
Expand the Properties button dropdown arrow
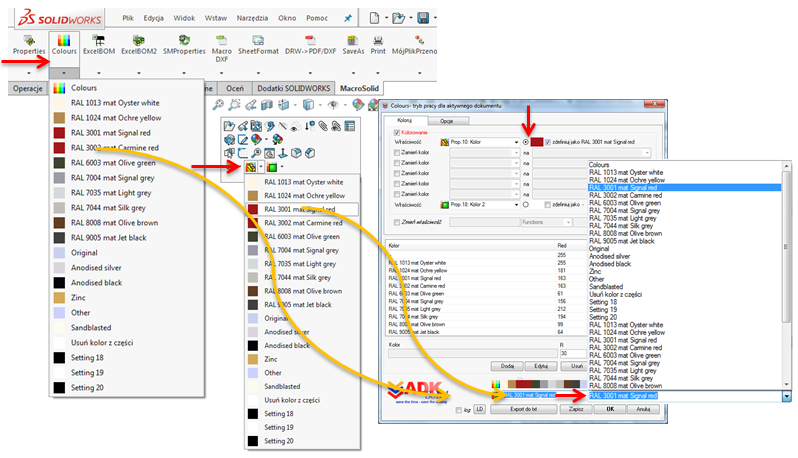29,73
